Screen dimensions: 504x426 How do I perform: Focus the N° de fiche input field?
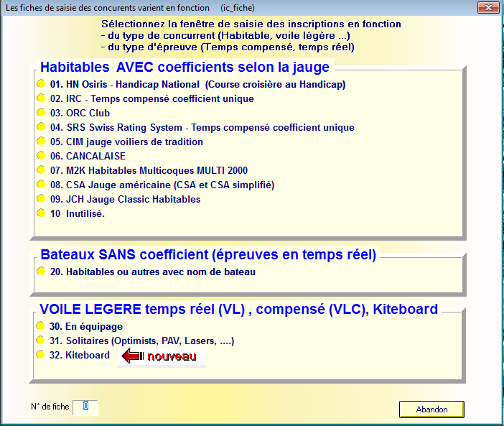point(85,407)
